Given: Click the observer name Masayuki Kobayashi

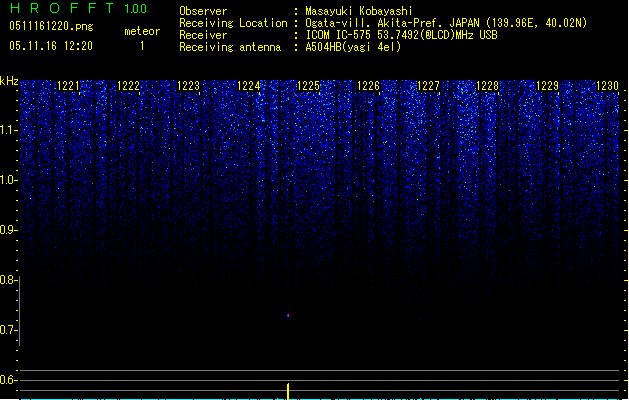Looking at the screenshot, I should tap(359, 11).
